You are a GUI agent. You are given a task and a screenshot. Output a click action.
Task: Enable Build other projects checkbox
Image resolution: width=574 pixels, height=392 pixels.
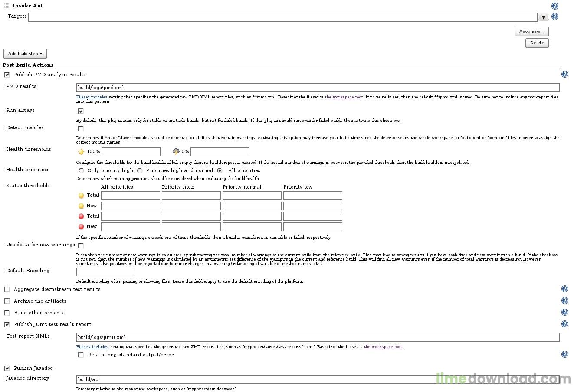pos(7,313)
